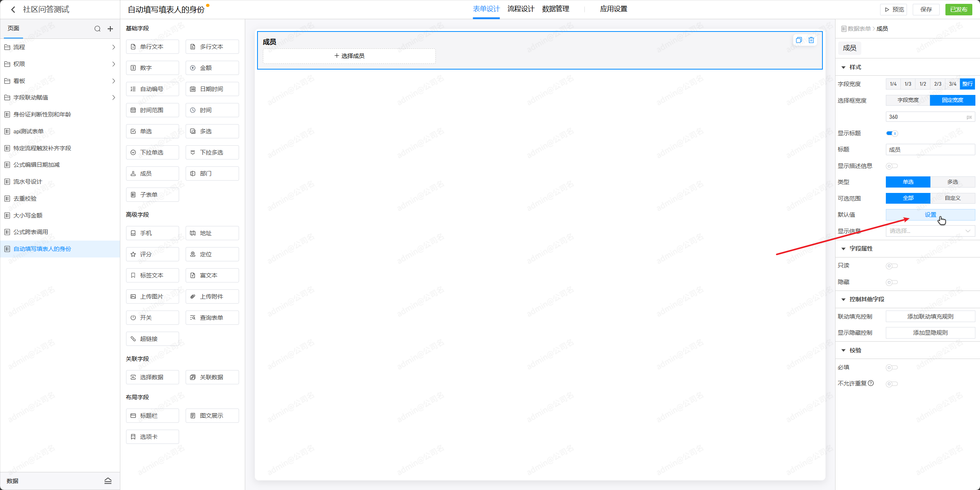Click the delete trash icon on 成员 field
Image resolution: width=980 pixels, height=490 pixels.
(x=811, y=40)
